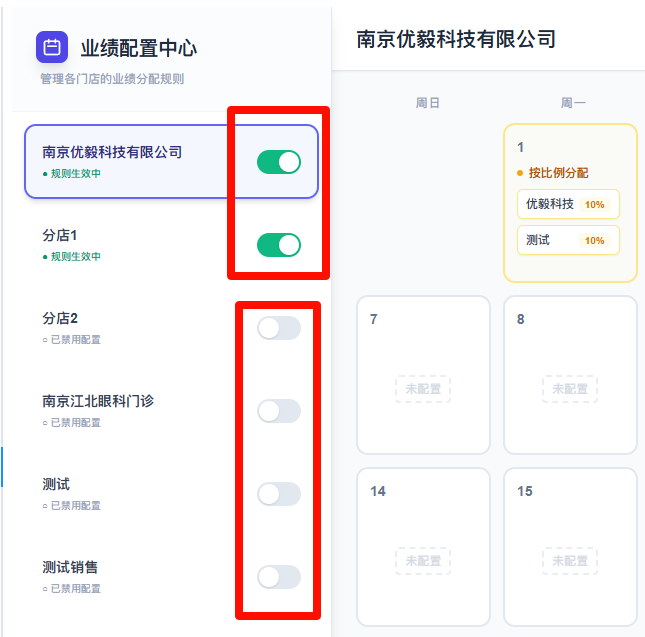
Task: Click 未配置 in the day 15 cell
Action: (570, 561)
